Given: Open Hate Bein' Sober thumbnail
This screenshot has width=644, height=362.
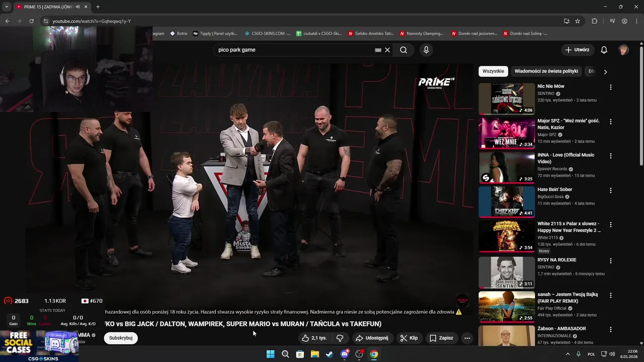Looking at the screenshot, I should click(x=507, y=202).
